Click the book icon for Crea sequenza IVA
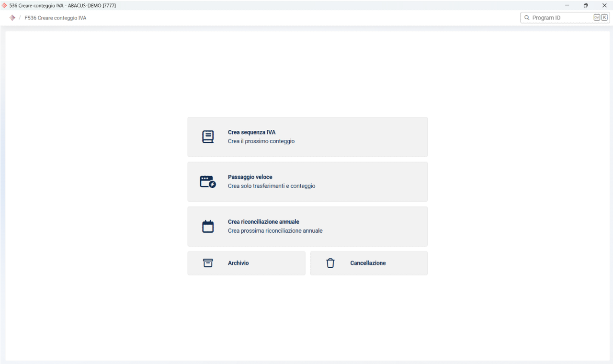The height and width of the screenshot is (364, 613). click(x=208, y=137)
